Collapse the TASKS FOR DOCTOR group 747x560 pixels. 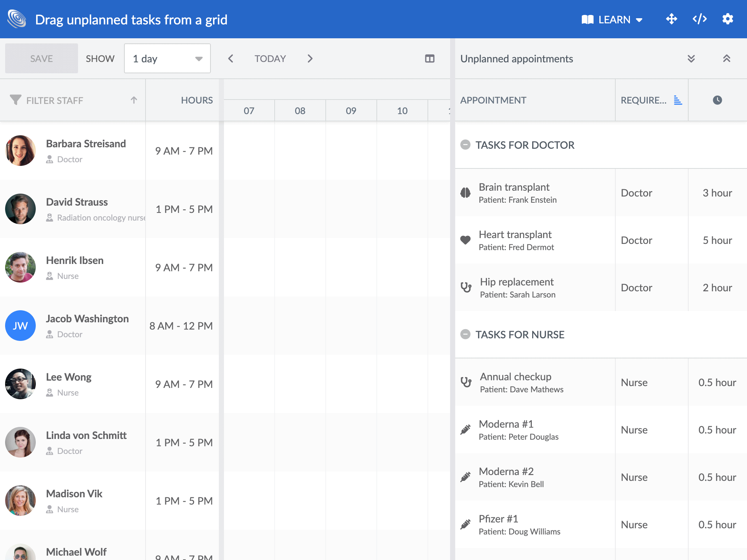coord(465,145)
